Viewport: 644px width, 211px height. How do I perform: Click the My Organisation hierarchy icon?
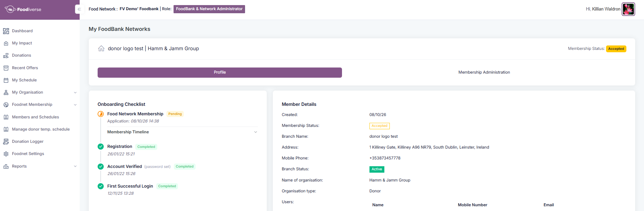pos(6,93)
